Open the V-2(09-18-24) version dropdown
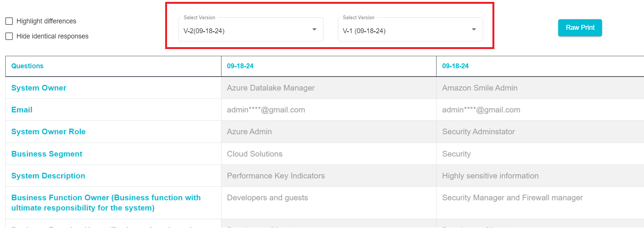 251,30
